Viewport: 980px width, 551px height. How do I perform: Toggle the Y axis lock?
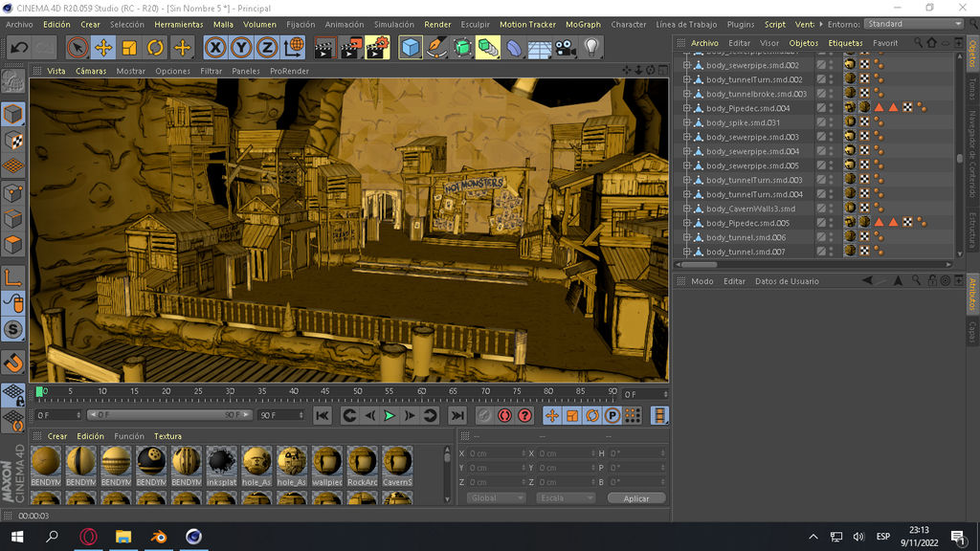pos(241,48)
